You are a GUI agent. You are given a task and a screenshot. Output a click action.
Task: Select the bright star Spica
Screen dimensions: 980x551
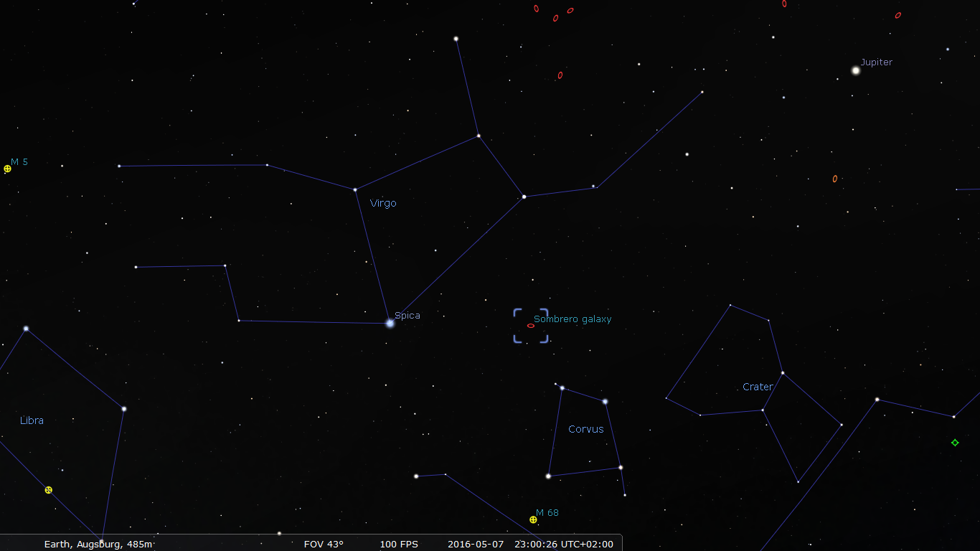tap(390, 324)
